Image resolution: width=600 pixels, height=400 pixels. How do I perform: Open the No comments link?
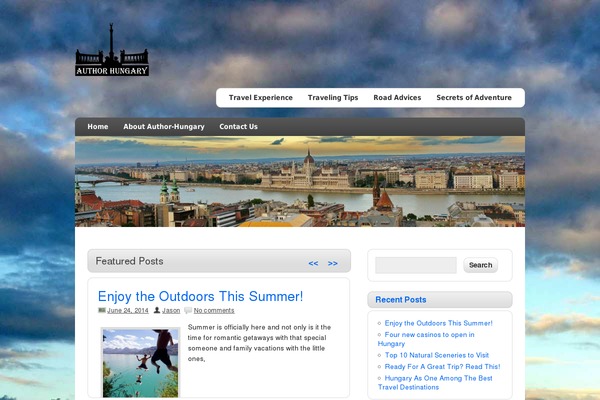(x=214, y=310)
